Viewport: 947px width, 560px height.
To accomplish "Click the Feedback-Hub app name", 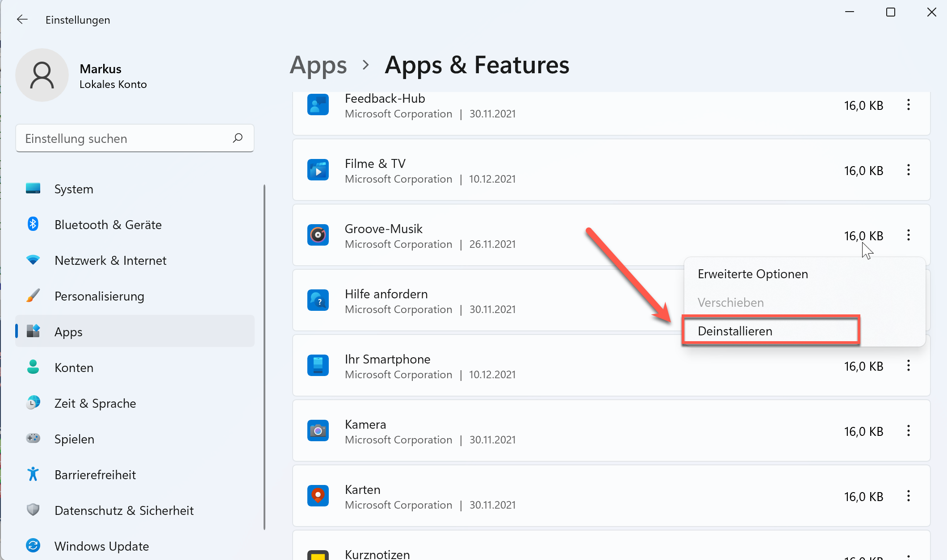I will coord(385,98).
